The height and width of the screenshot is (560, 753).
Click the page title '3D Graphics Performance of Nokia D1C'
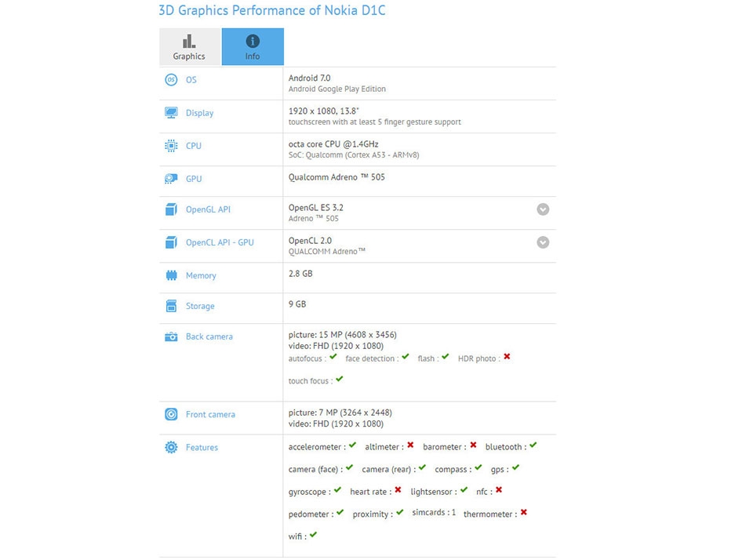tap(272, 10)
